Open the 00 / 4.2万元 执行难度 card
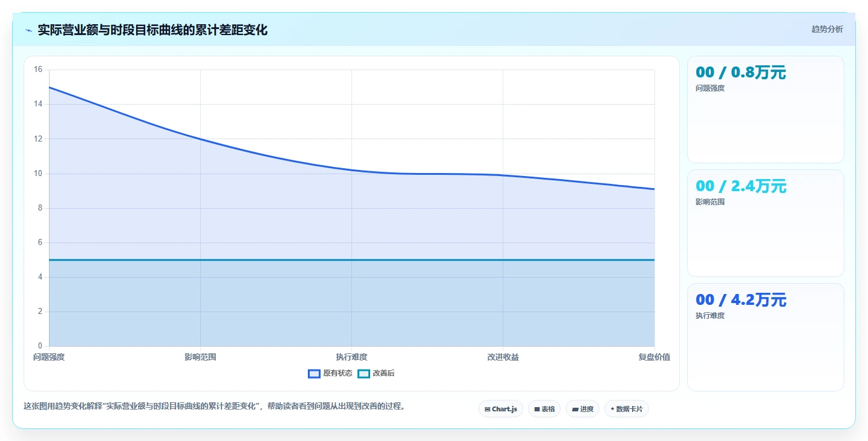 coord(766,337)
